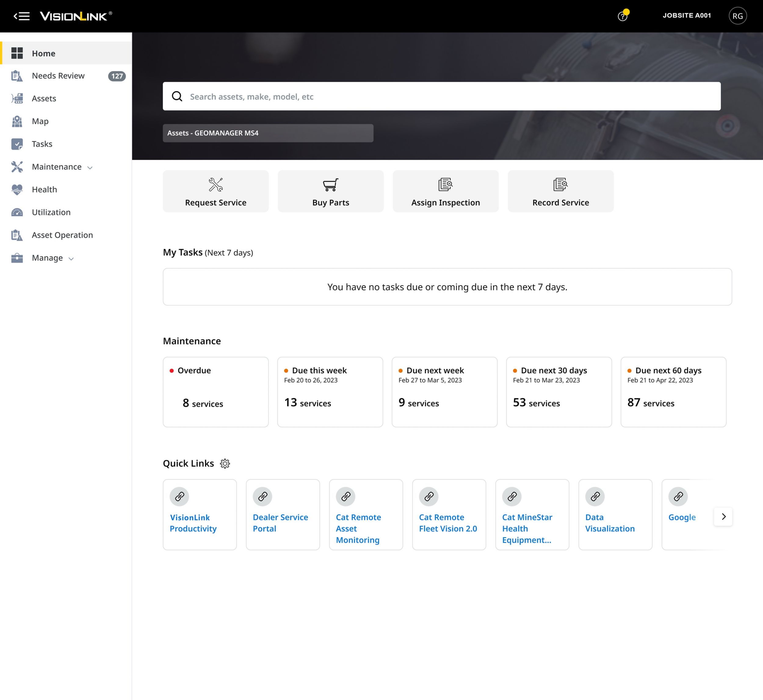Open the Map sidebar icon
This screenshot has height=700, width=763.
17,121
